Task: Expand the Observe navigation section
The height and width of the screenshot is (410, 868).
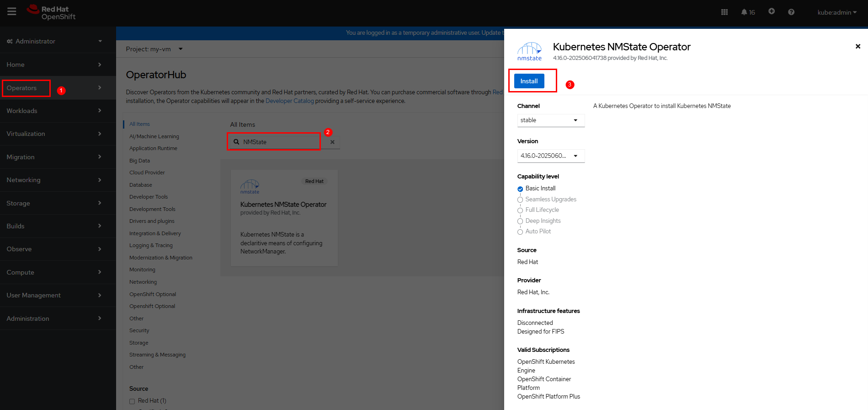Action: click(x=58, y=249)
